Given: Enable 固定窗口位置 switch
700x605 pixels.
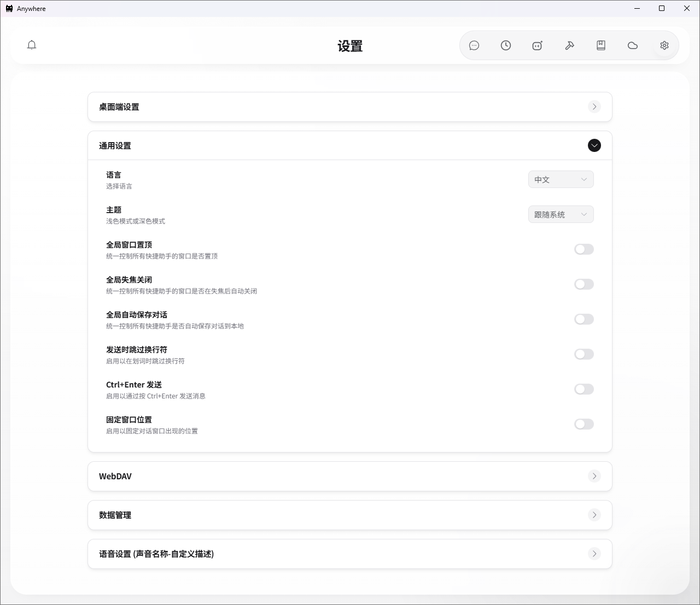Looking at the screenshot, I should click(584, 424).
